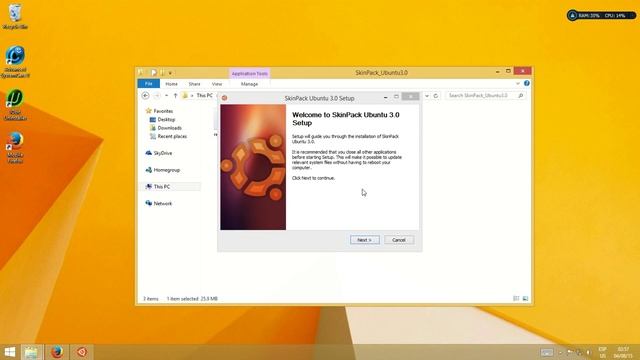This screenshot has width=640, height=360.
Task: Click File Explorer in the taskbar
Action: point(31,352)
